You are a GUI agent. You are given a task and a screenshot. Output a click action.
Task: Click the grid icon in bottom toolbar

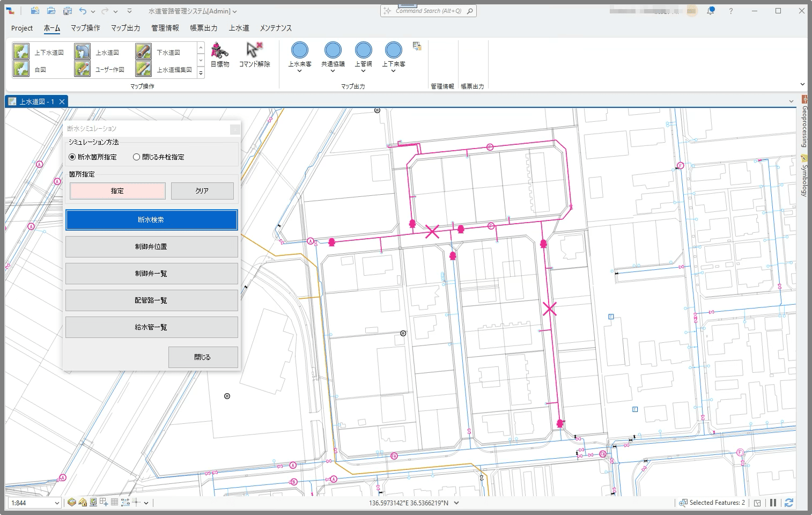[x=114, y=503]
